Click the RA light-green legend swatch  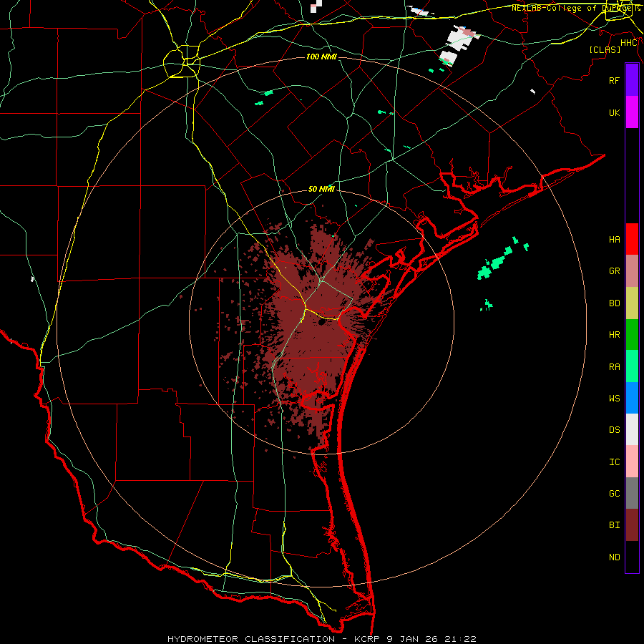[632, 366]
